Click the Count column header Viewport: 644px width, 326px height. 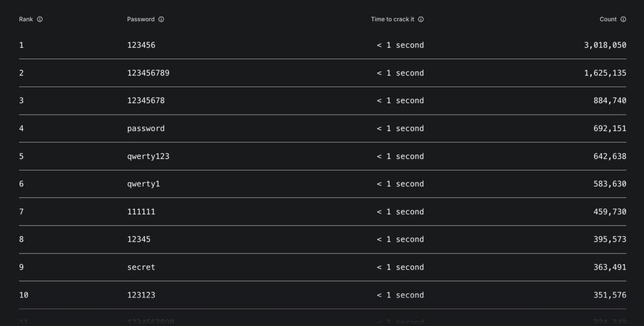tap(608, 19)
